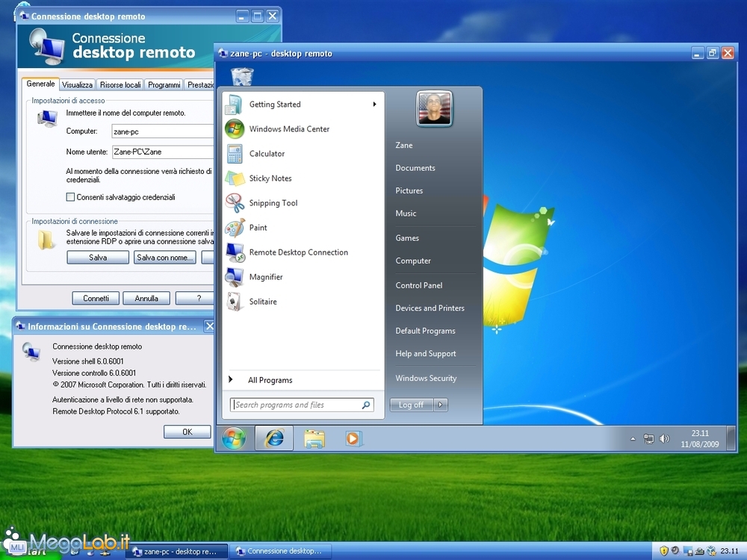
Task: Click the remote volume speaker icon
Action: (664, 438)
